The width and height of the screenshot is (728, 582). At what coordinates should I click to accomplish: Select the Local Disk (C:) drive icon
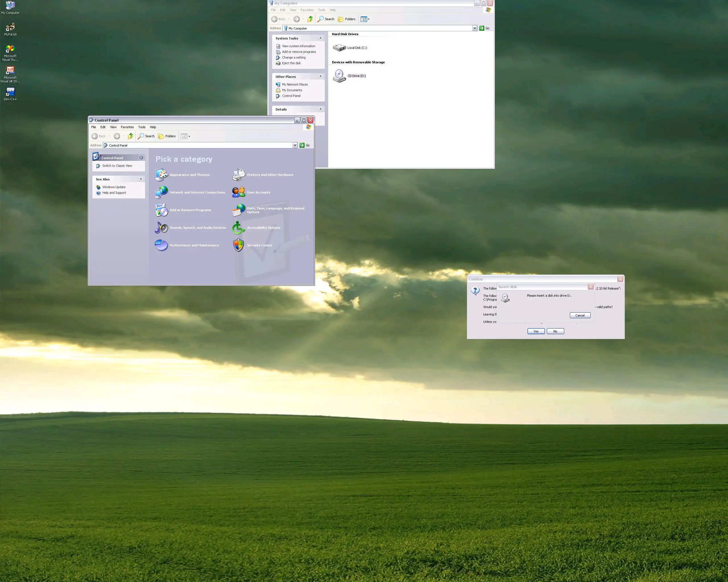click(x=339, y=48)
